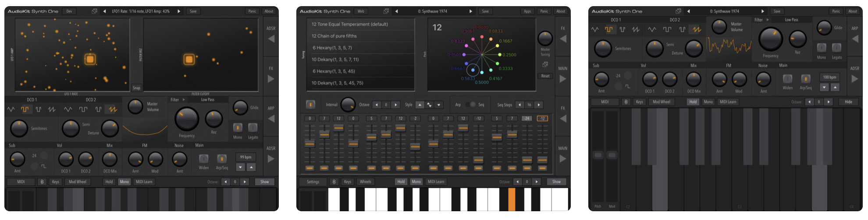Select DCO 1 pulse waveform in right screenshot
The image size is (868, 220).
point(622,29)
